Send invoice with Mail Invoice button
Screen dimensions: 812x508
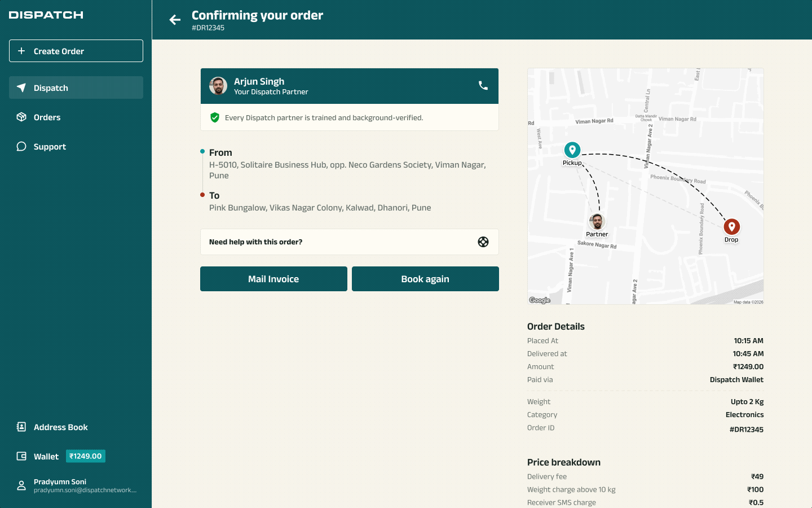click(273, 279)
